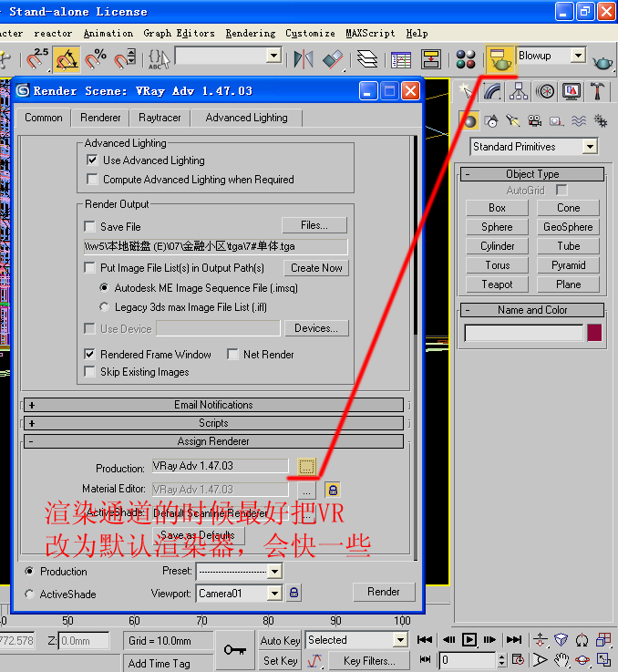Switch to the Raytracer tab

click(x=160, y=118)
